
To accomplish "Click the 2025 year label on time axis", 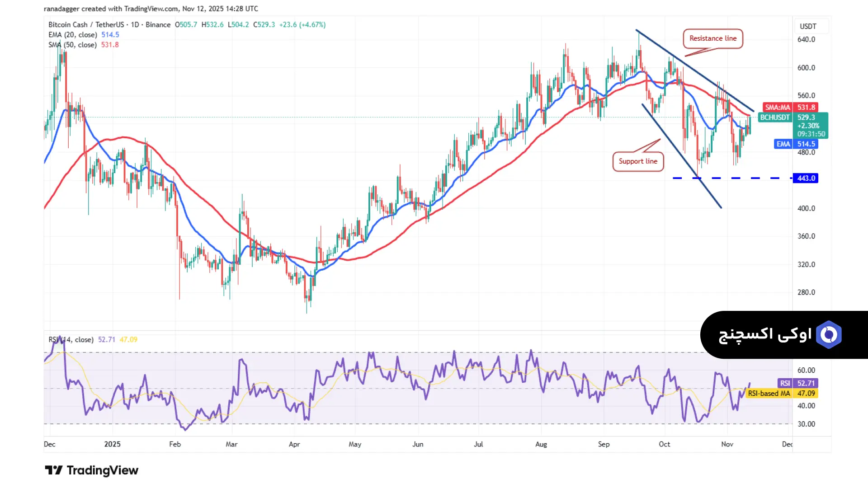I will click(112, 444).
